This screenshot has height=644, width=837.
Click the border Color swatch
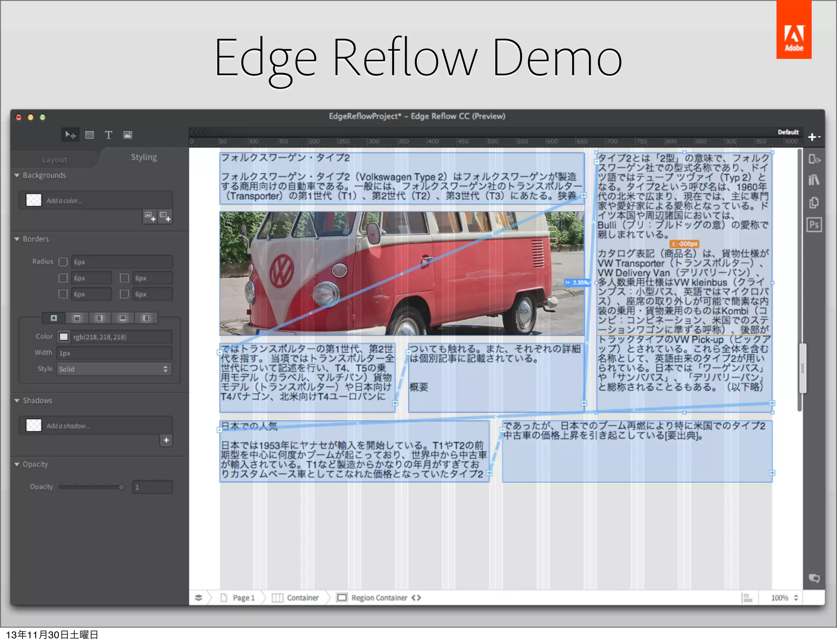pos(63,337)
